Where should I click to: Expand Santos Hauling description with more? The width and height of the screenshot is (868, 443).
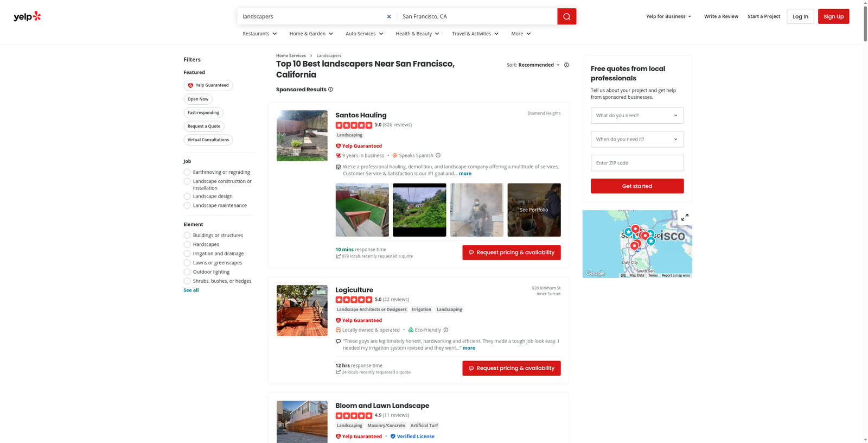pos(465,174)
